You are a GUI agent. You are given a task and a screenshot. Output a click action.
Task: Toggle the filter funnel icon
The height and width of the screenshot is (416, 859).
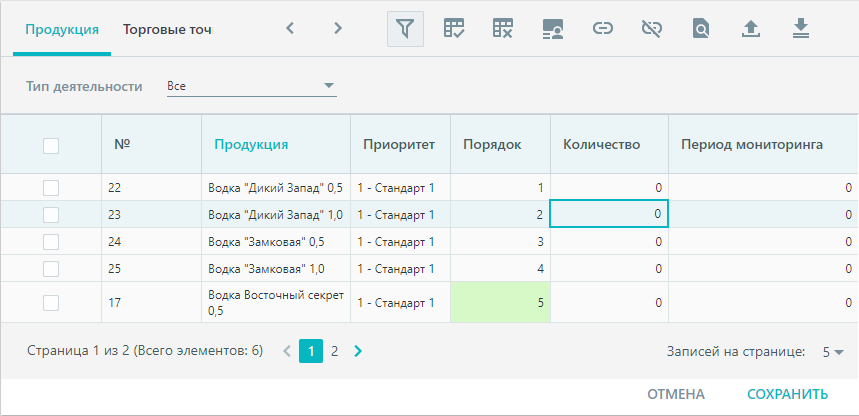coord(405,29)
